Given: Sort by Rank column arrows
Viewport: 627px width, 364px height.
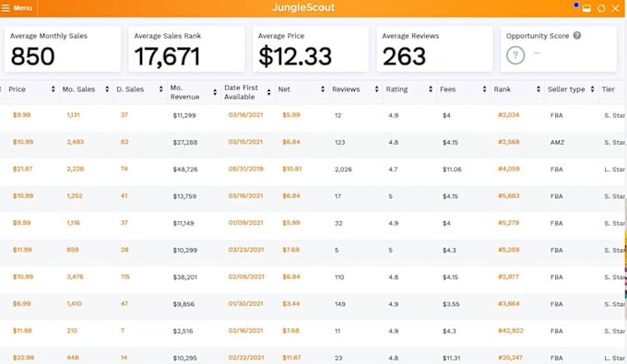Looking at the screenshot, I should (x=538, y=89).
